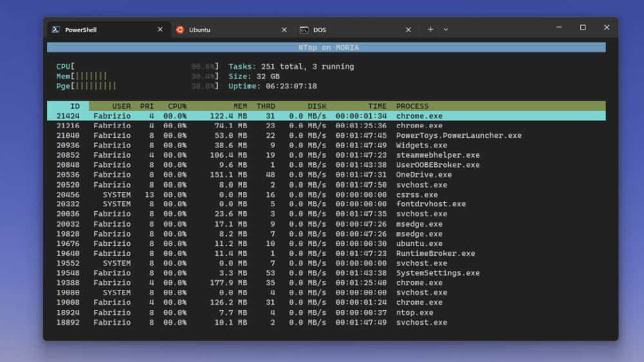The height and width of the screenshot is (362, 644).
Task: Select msedge.exe row with ID 20032
Action: 326,224
